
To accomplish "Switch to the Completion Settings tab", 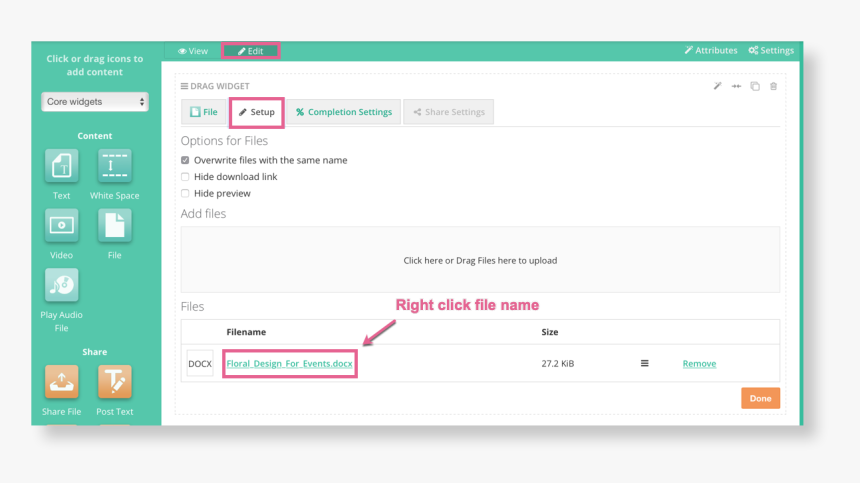I will pos(344,112).
